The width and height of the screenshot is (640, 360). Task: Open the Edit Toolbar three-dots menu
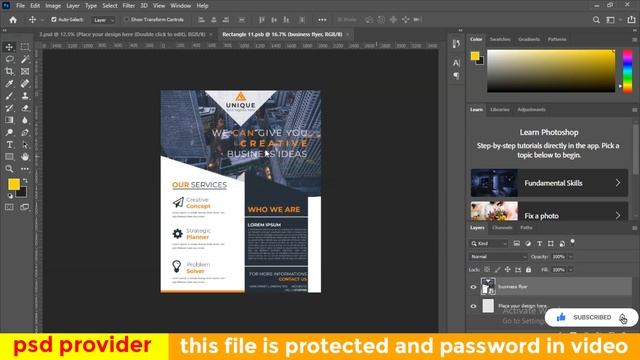(25, 169)
